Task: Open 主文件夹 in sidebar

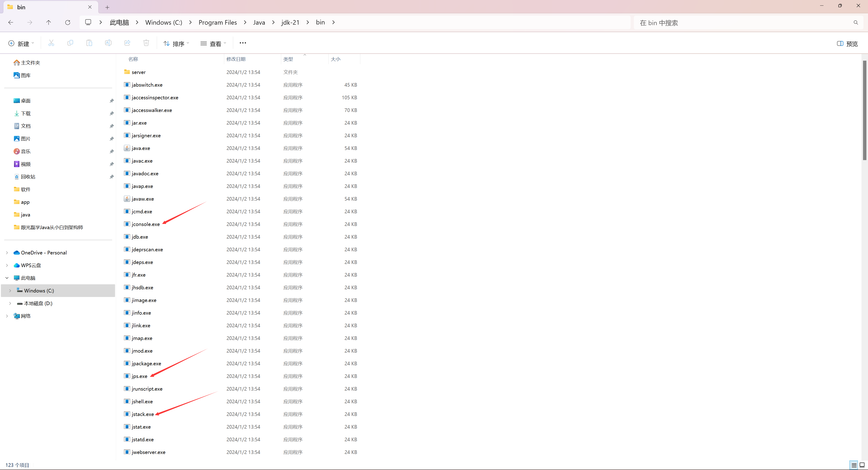Action: pyautogui.click(x=30, y=63)
